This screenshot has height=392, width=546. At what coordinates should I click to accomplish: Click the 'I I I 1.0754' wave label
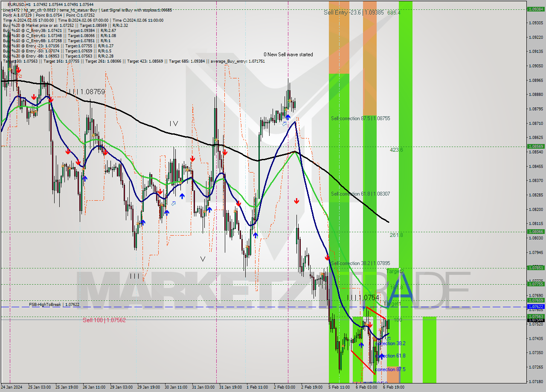coord(363,297)
